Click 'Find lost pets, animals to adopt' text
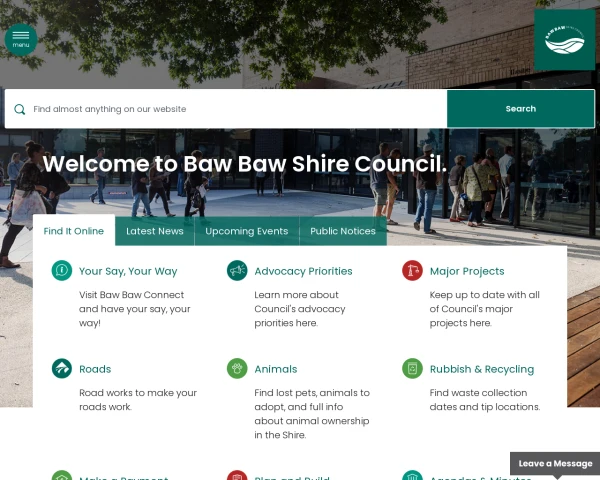The width and height of the screenshot is (600, 480). [312, 414]
